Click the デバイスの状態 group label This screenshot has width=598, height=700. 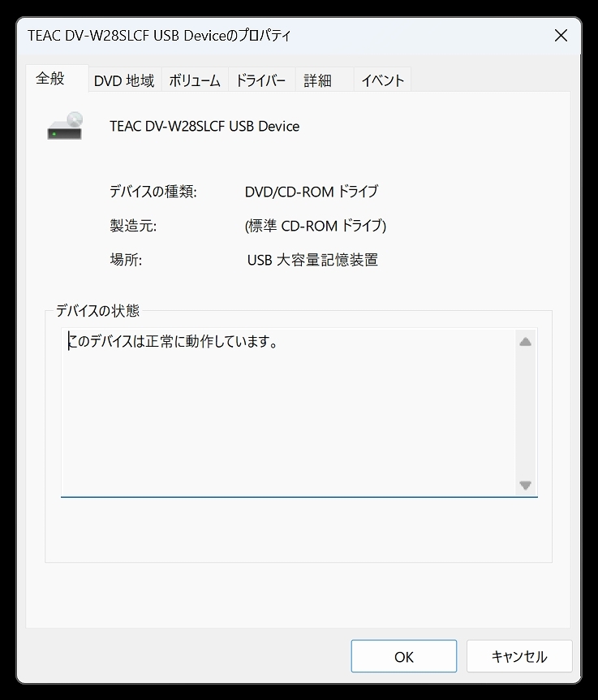tap(97, 311)
